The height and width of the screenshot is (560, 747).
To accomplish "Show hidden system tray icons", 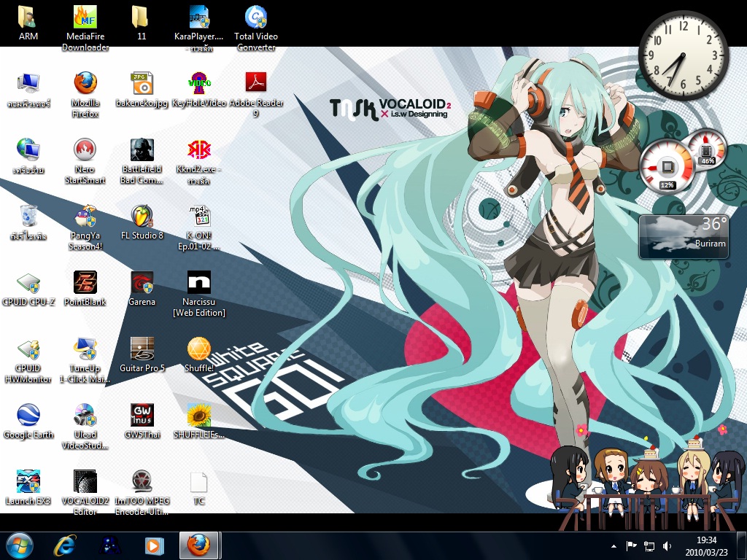I will pos(614,546).
